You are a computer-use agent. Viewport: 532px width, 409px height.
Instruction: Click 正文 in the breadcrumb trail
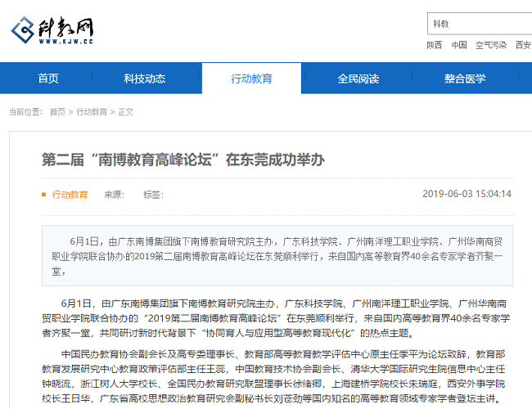125,112
